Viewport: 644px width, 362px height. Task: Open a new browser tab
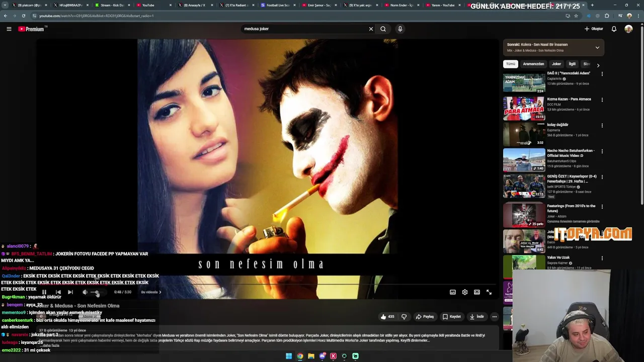click(x=592, y=5)
